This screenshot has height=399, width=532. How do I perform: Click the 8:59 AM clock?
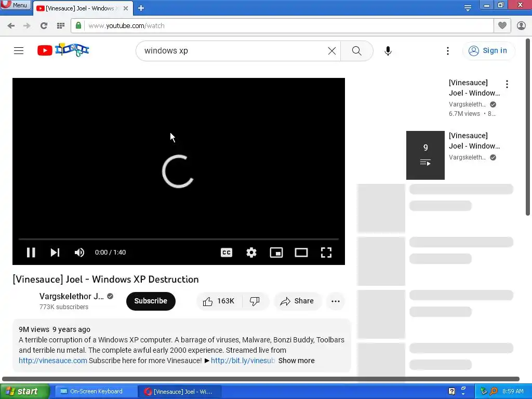(513, 391)
